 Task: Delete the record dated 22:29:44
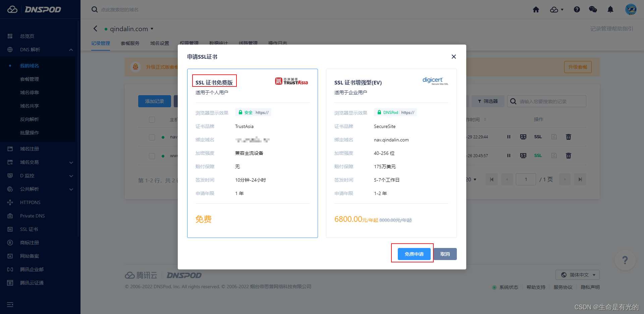point(569,137)
